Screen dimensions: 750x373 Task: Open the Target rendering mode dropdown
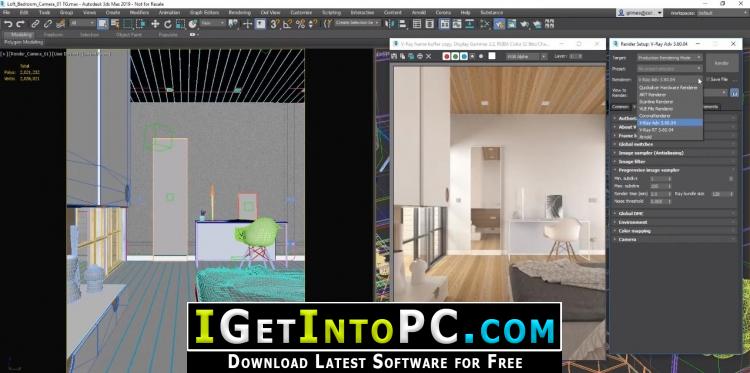click(x=670, y=57)
